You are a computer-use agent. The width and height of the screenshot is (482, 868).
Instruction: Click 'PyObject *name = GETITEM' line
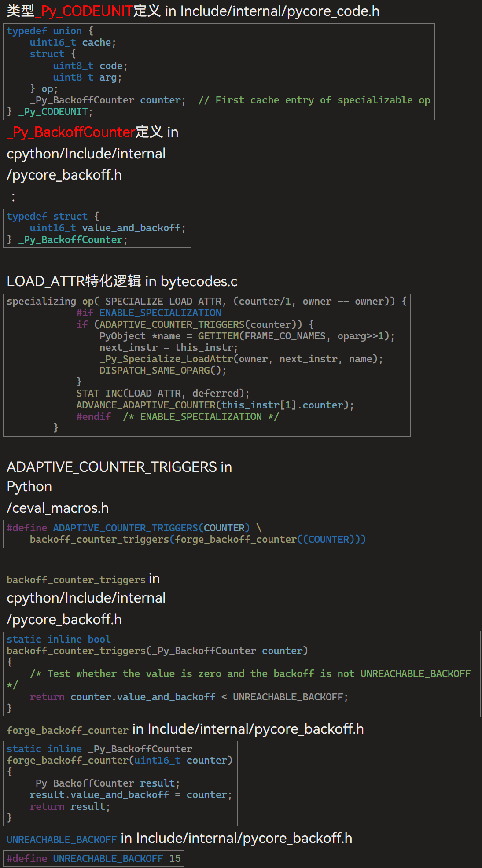pyautogui.click(x=247, y=336)
